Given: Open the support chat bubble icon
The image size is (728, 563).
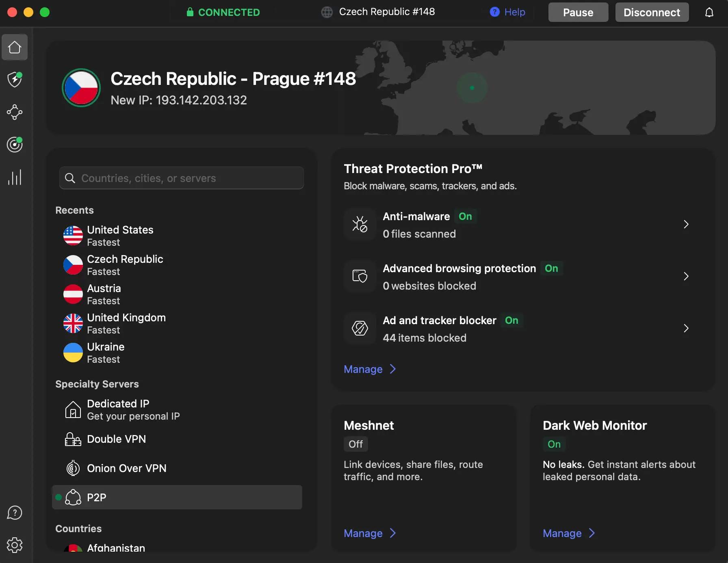Looking at the screenshot, I should tap(15, 513).
